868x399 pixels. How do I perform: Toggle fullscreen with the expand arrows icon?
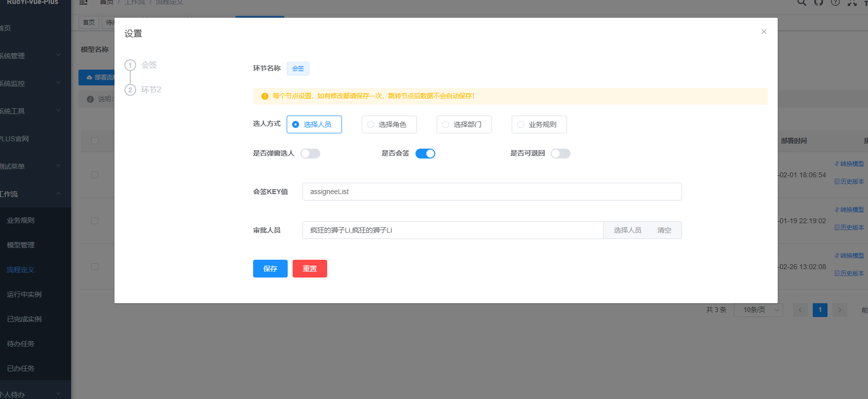tap(852, 2)
